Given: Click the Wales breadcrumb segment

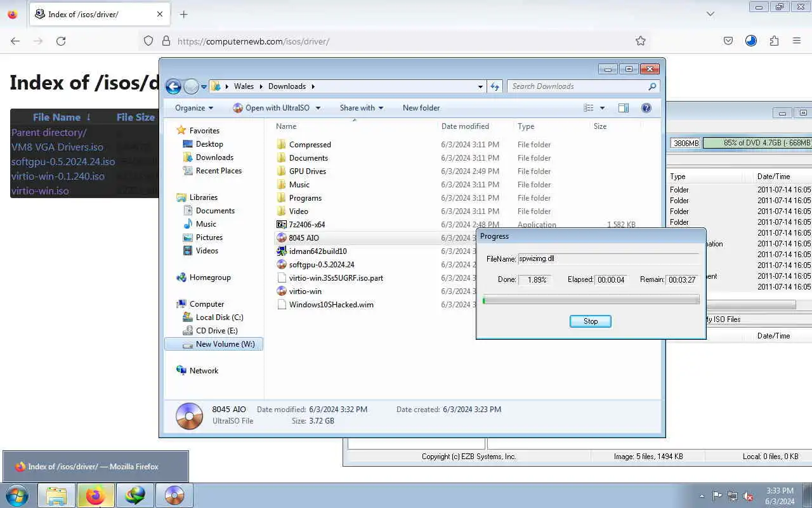Looking at the screenshot, I should pyautogui.click(x=244, y=86).
